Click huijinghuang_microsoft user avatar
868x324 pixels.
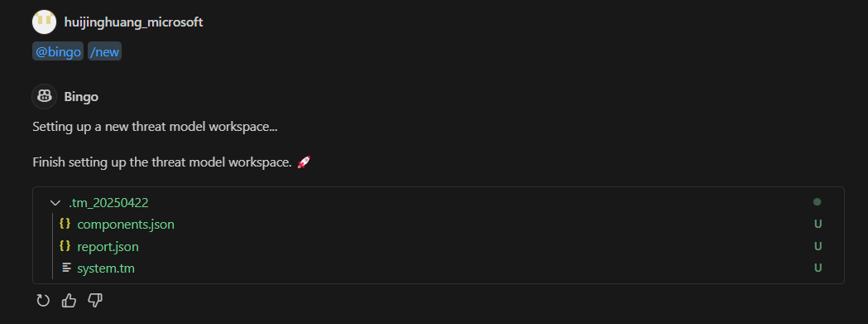pos(45,22)
